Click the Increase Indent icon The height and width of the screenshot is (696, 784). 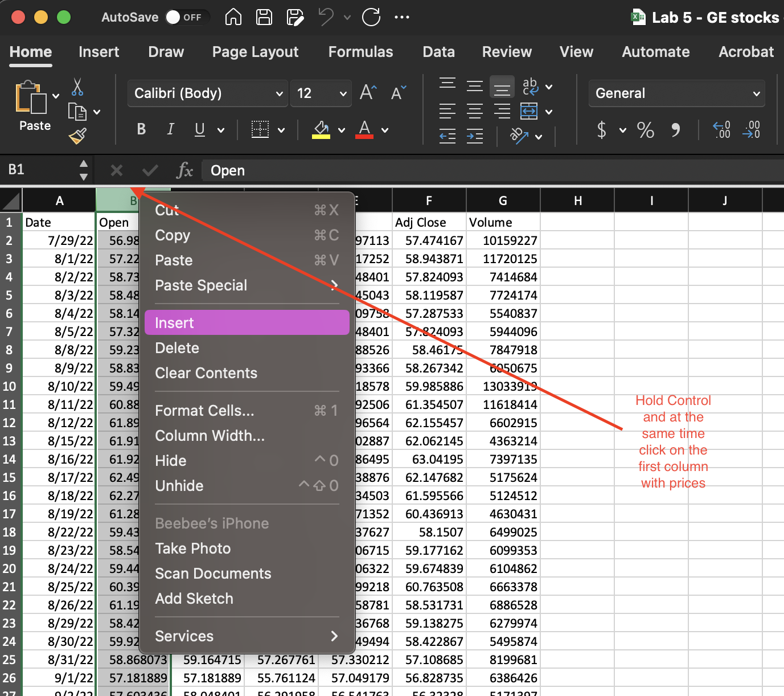(x=474, y=136)
